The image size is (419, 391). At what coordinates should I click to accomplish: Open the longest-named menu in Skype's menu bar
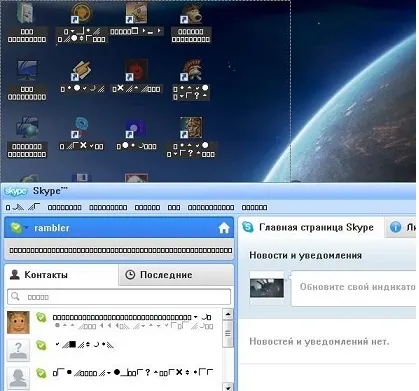(211, 207)
